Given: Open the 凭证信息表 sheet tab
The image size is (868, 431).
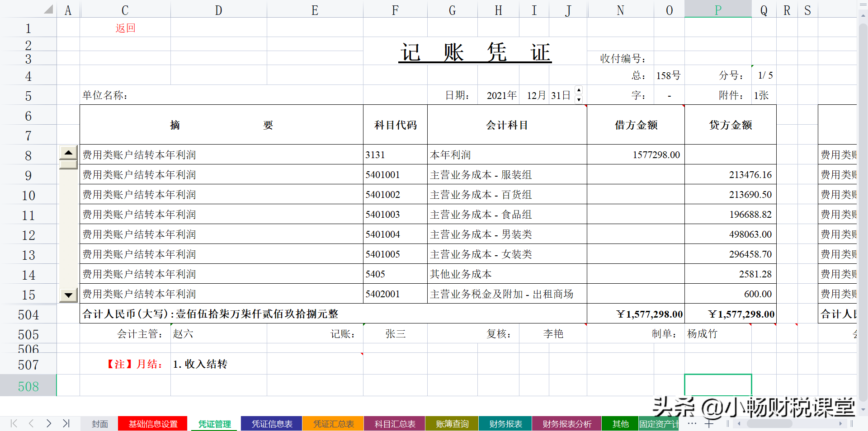Looking at the screenshot, I should coord(271,424).
